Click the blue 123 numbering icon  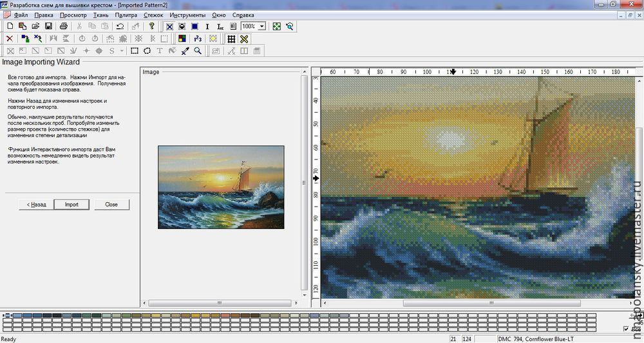[198, 39]
